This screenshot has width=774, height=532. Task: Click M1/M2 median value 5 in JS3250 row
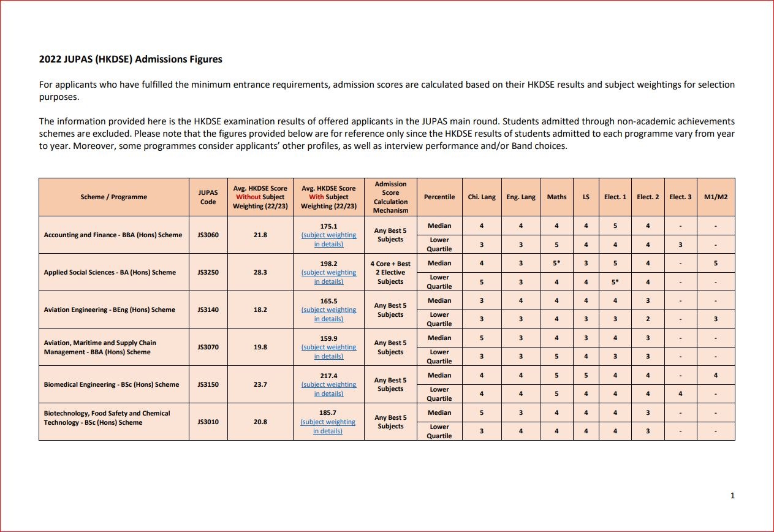[x=716, y=263]
